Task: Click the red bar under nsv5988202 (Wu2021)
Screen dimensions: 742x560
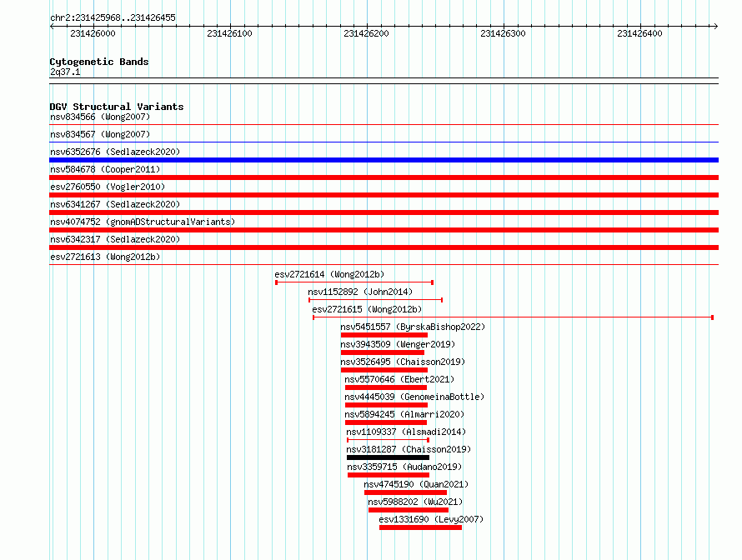Action: click(x=409, y=510)
